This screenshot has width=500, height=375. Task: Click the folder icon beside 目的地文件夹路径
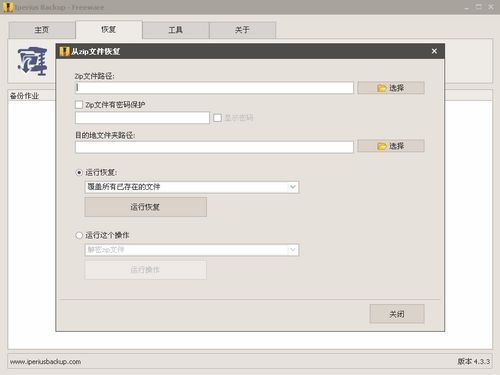click(382, 146)
